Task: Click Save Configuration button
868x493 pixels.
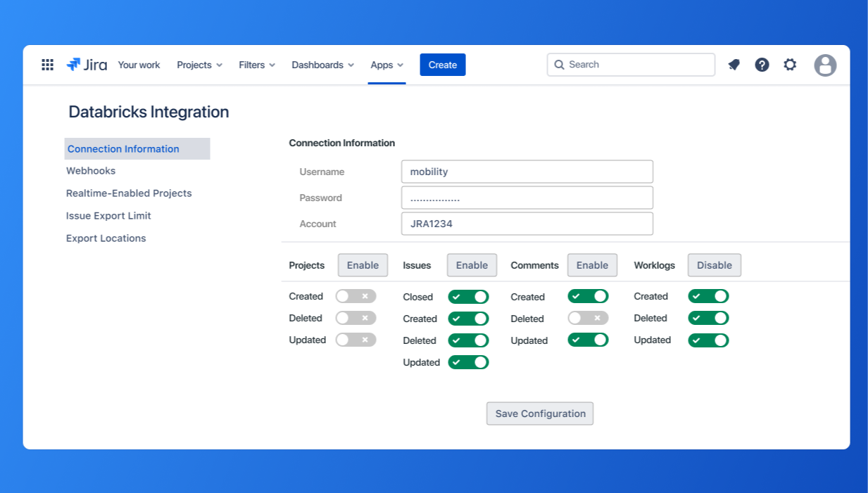Action: 540,414
